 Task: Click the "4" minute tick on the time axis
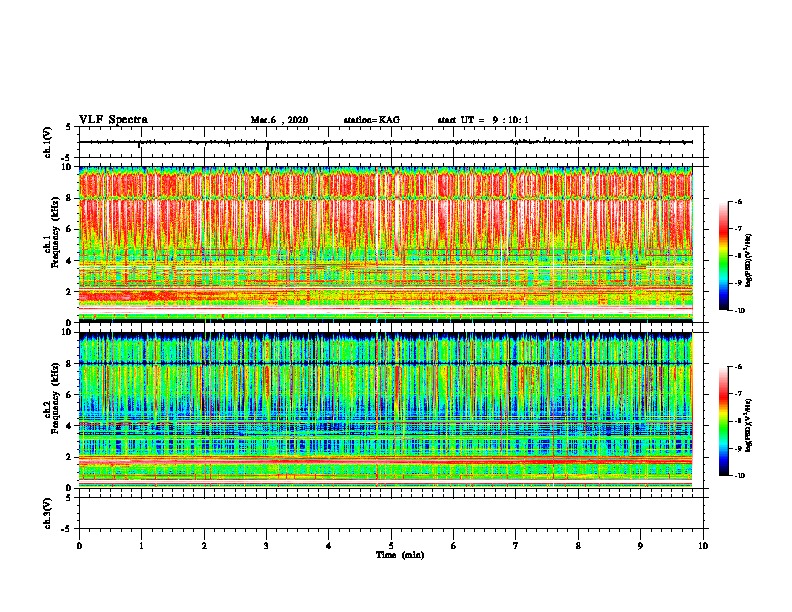(329, 546)
